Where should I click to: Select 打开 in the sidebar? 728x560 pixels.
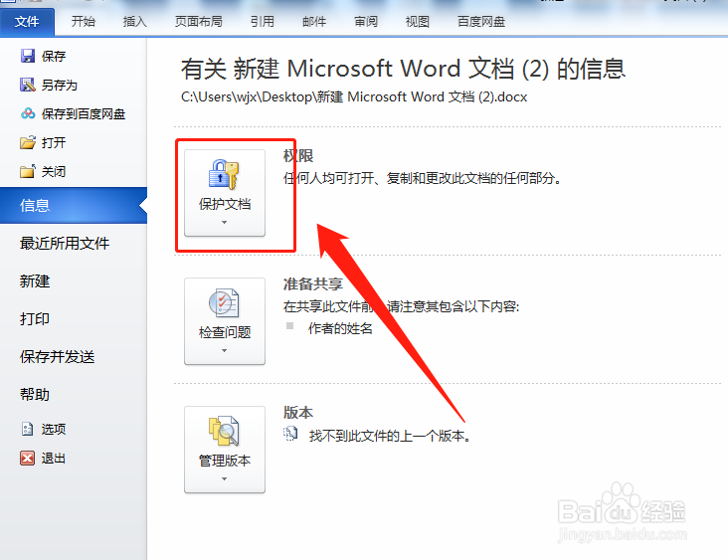[x=54, y=142]
